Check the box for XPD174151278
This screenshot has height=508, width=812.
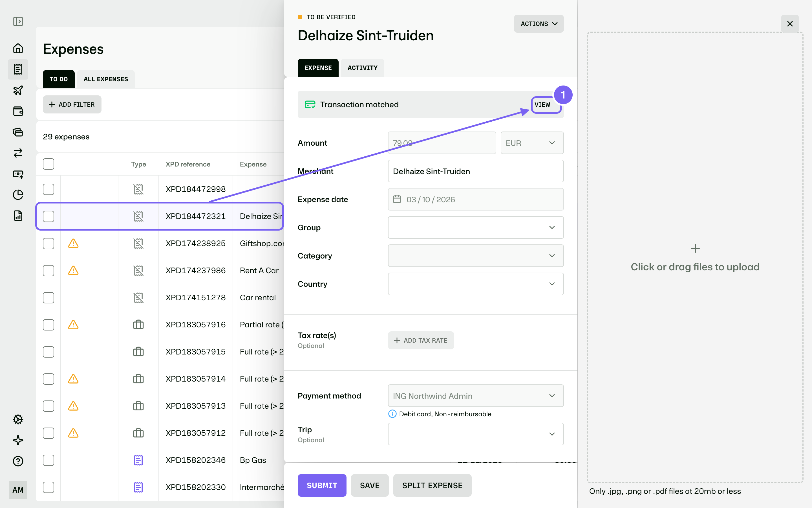(48, 297)
